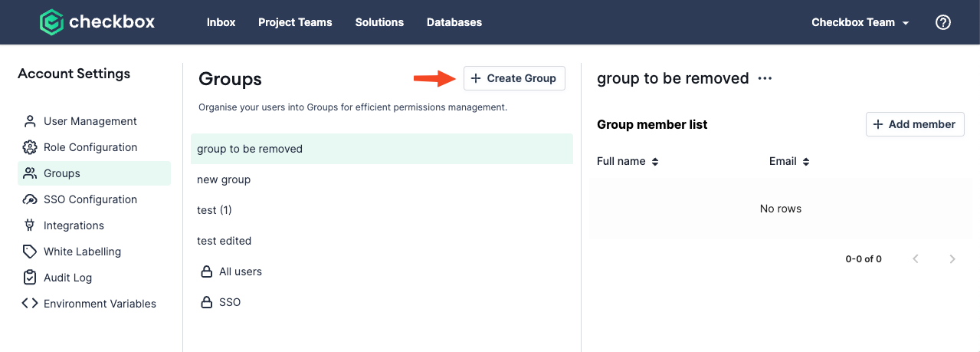The height and width of the screenshot is (352, 980).
Task: Click the Email column header
Action: 783,162
